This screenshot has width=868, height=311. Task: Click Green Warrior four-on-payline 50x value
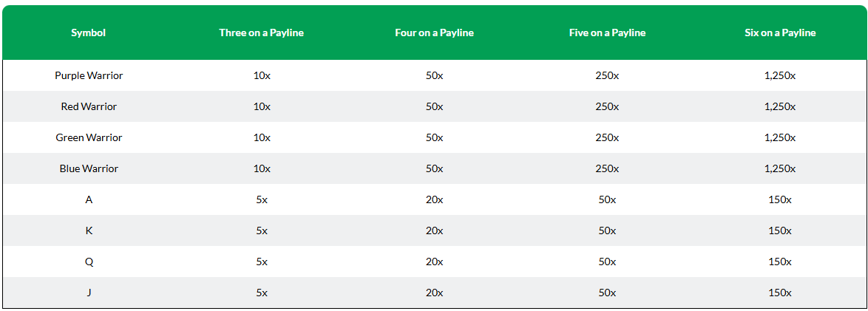coord(434,137)
